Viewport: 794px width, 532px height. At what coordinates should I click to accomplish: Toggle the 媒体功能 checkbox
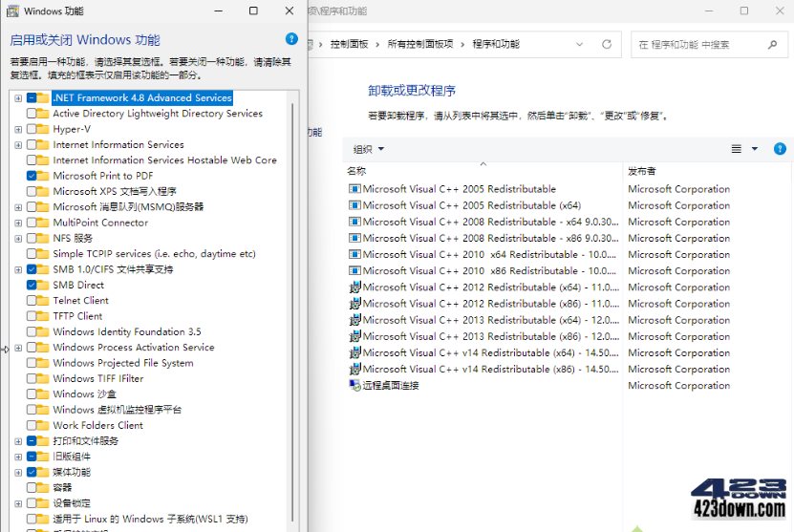click(x=32, y=472)
